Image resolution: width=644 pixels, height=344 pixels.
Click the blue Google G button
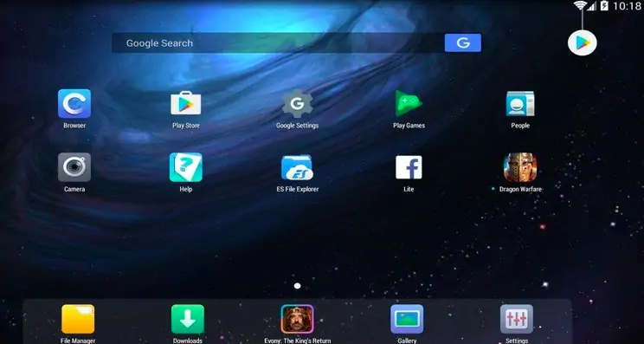463,42
